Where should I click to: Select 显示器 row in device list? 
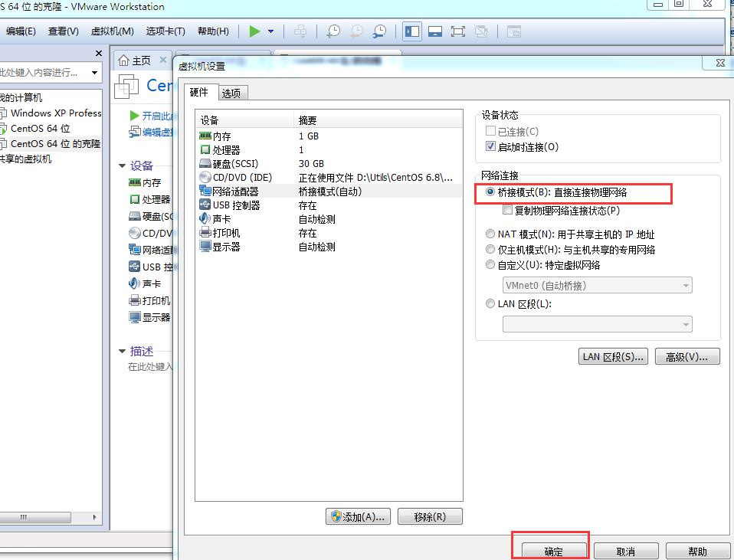click(329, 246)
